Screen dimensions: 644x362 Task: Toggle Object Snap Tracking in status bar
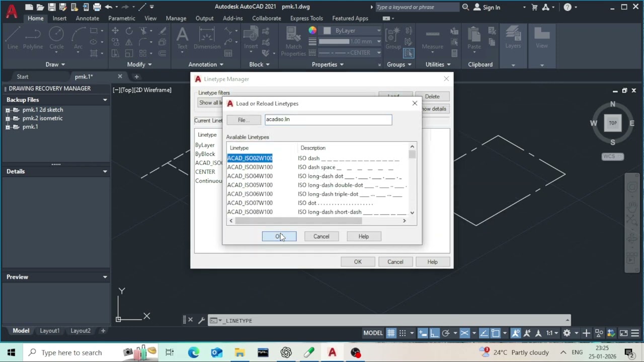tap(484, 333)
